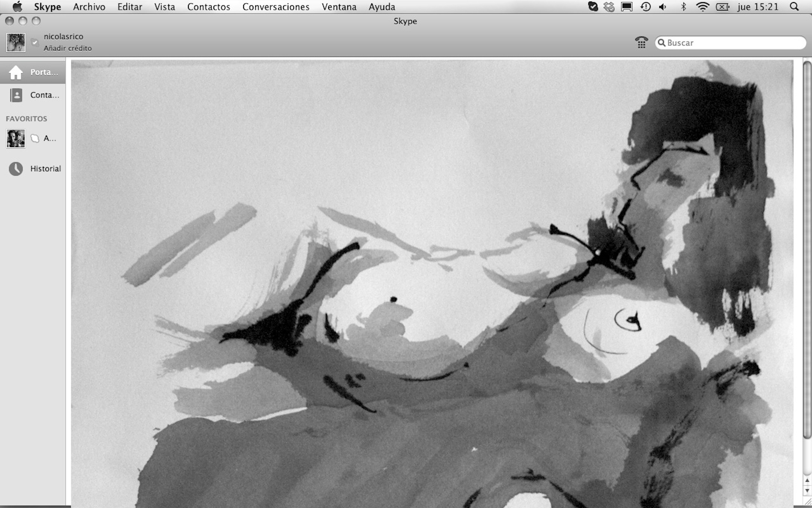Screen dimensions: 812x508
Task: Open Spotlight magnifier in the menu bar
Action: point(794,7)
